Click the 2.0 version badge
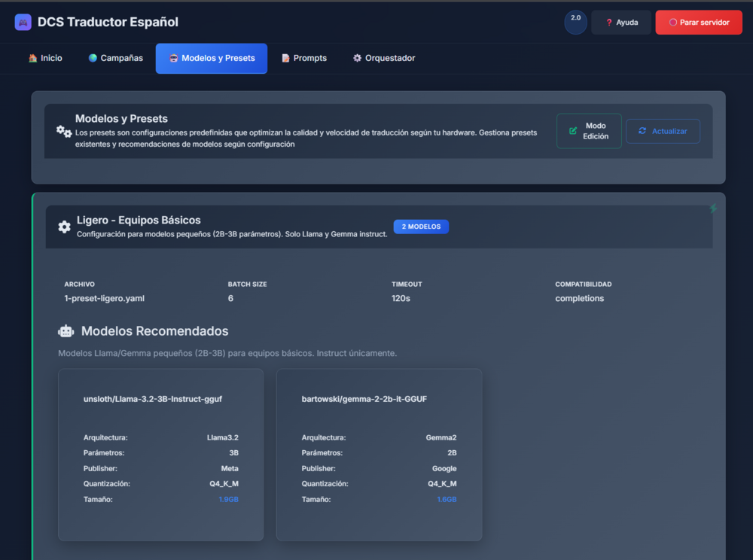The image size is (753, 560). [575, 22]
